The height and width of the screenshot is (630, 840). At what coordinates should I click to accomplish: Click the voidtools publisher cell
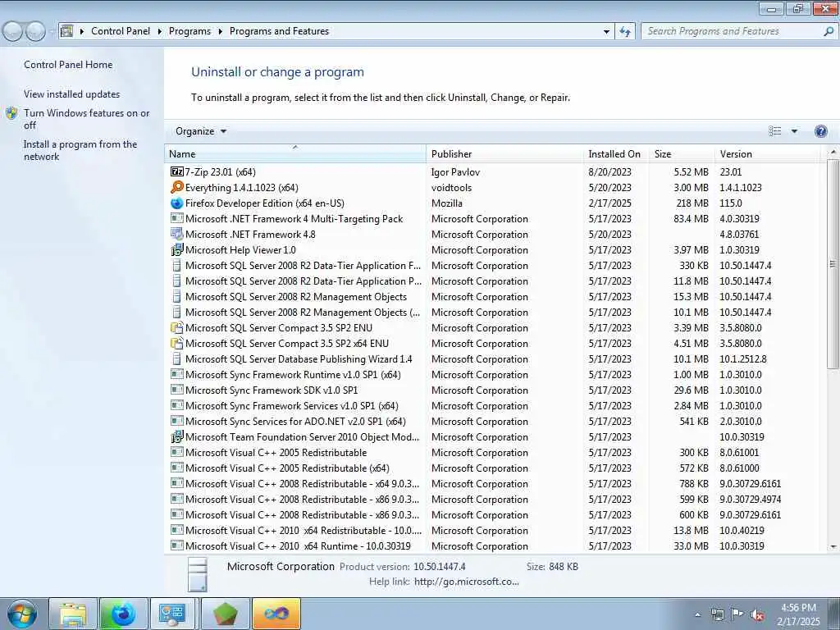[452, 188]
